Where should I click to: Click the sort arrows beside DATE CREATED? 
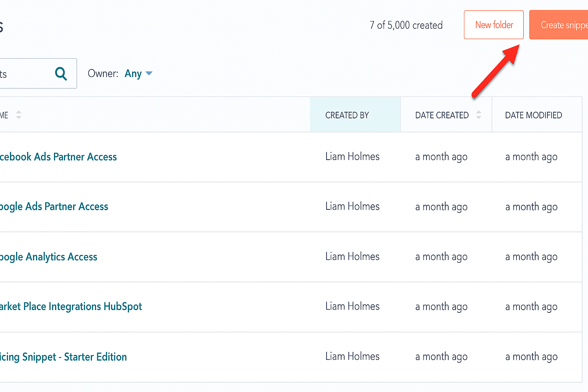478,114
